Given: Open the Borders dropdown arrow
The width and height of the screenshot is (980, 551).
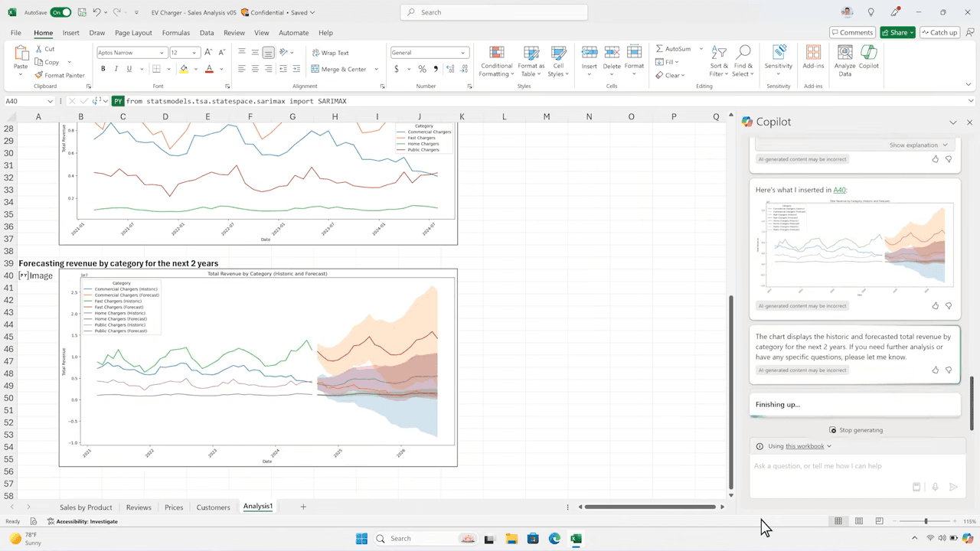Looking at the screenshot, I should point(168,69).
